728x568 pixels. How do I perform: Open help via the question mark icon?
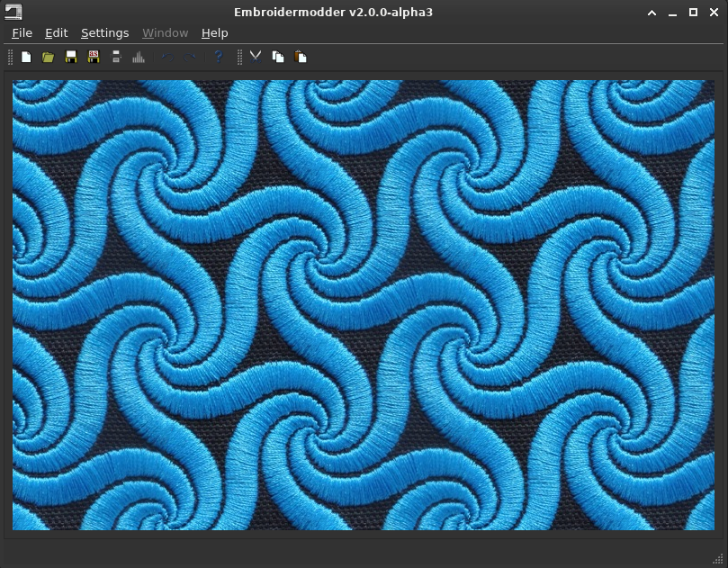click(x=218, y=57)
